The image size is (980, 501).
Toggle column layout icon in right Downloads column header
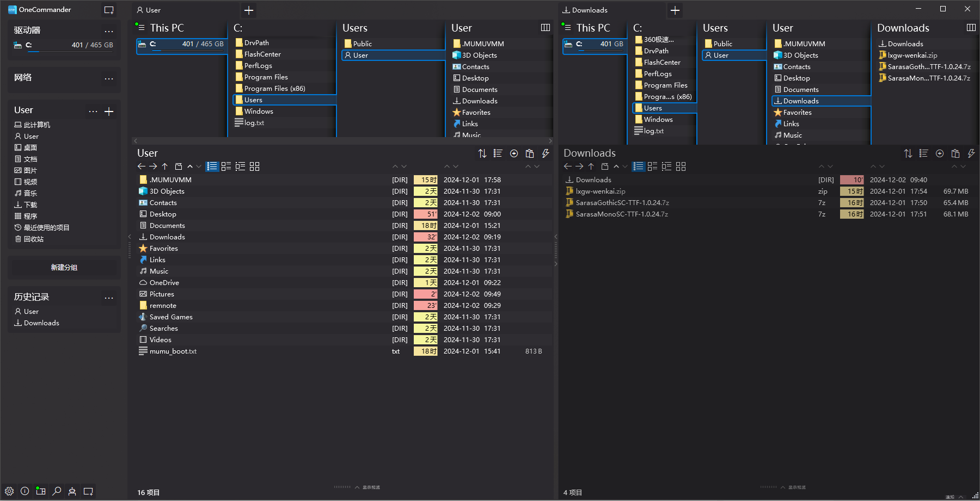971,28
